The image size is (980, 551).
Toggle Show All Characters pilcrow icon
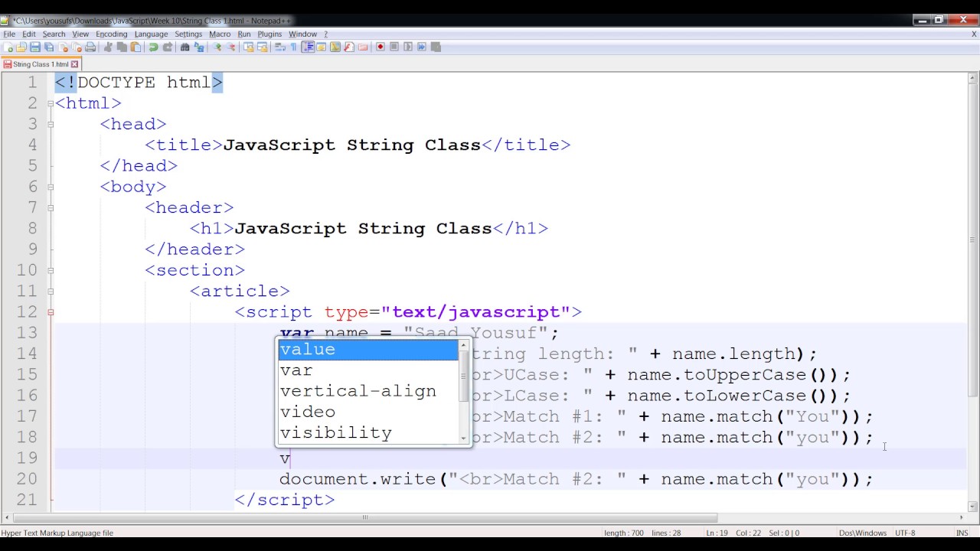(293, 47)
